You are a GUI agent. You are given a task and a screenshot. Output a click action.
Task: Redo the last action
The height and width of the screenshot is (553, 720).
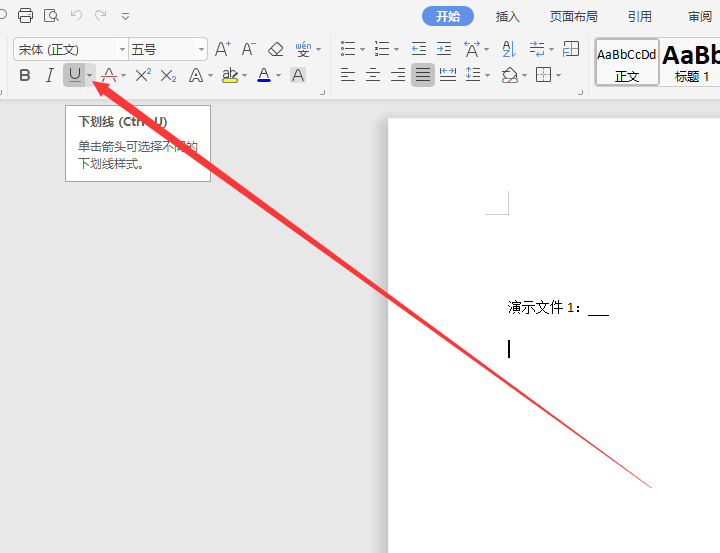pos(101,16)
